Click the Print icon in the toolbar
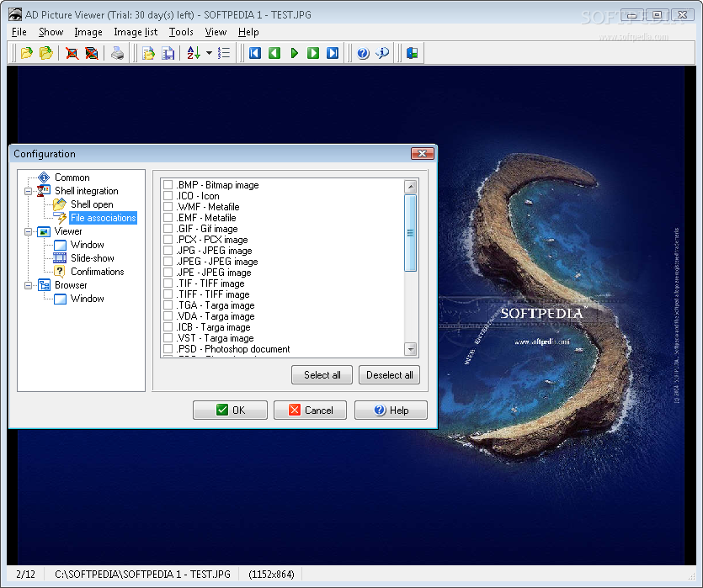Viewport: 703px width, 588px height. (x=118, y=53)
